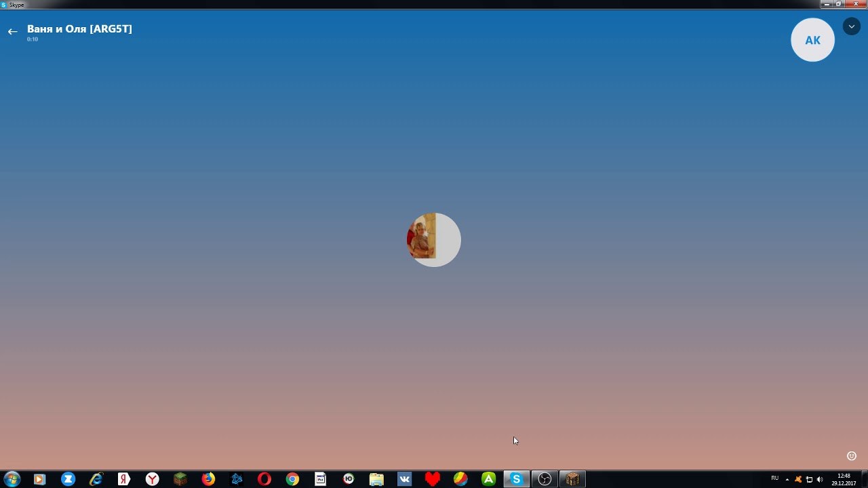Select the Skype taskbar button
The height and width of the screenshot is (488, 868).
tap(516, 479)
